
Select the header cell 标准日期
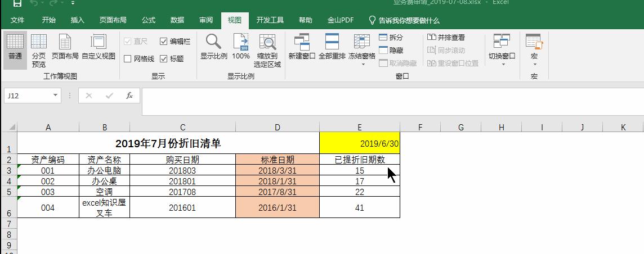277,160
